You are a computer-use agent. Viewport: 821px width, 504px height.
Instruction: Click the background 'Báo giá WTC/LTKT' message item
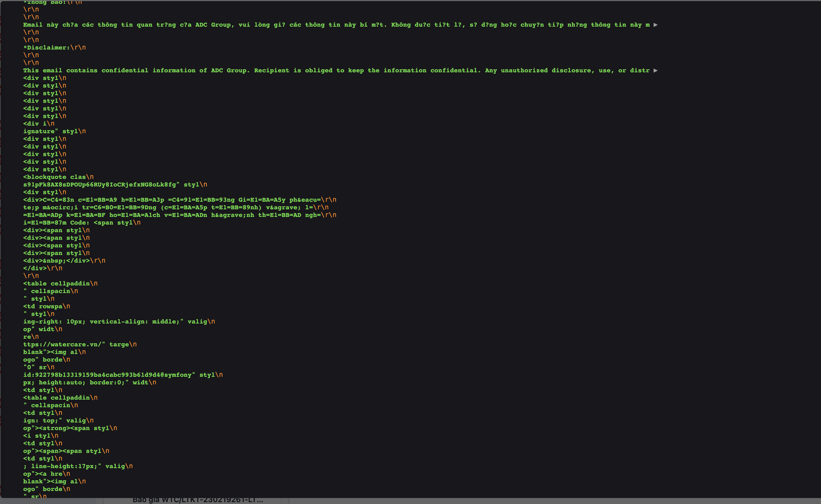pos(197,500)
